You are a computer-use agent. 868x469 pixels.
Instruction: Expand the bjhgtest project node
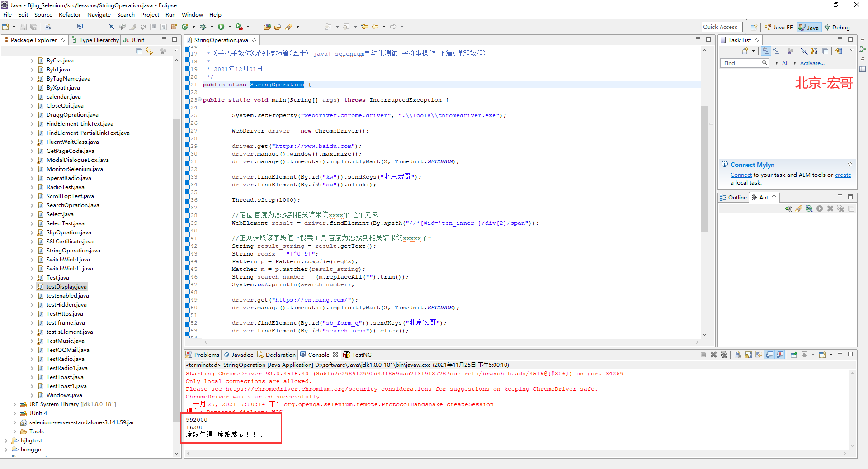click(6, 441)
